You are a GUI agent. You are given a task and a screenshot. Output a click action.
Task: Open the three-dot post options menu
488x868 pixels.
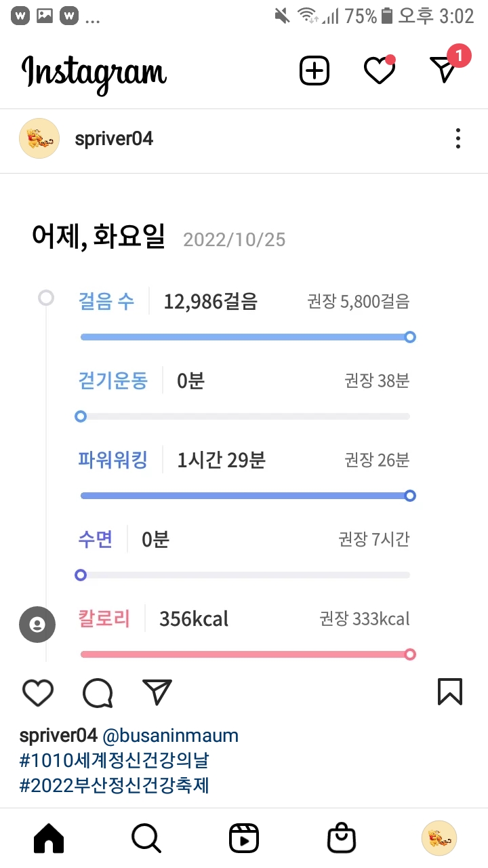458,138
